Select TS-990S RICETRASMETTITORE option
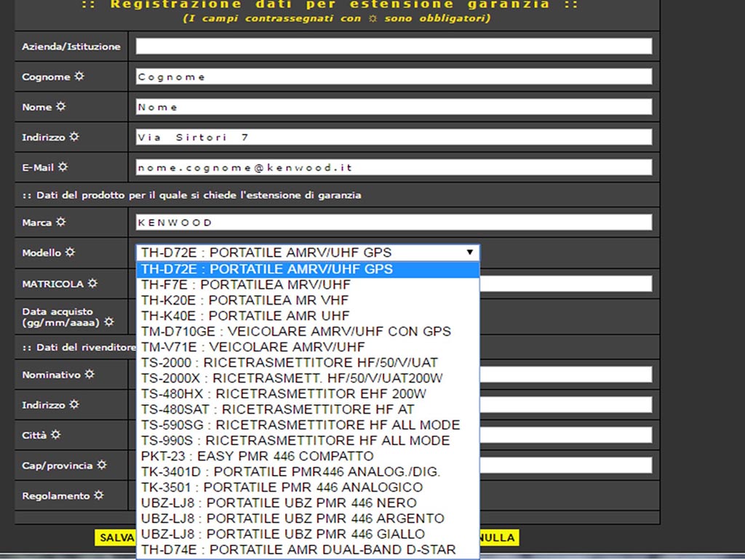Image resolution: width=745 pixels, height=560 pixels. click(295, 441)
